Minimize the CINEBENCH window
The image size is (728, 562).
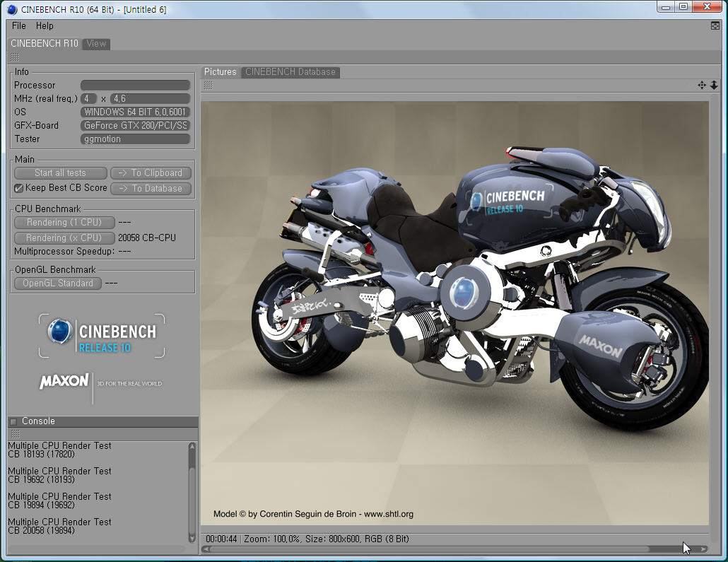(x=666, y=7)
